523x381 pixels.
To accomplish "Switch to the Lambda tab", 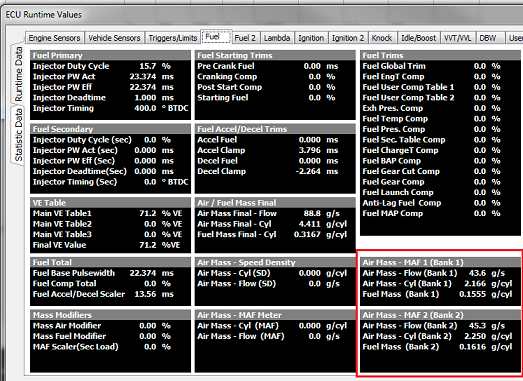I will 277,38.
